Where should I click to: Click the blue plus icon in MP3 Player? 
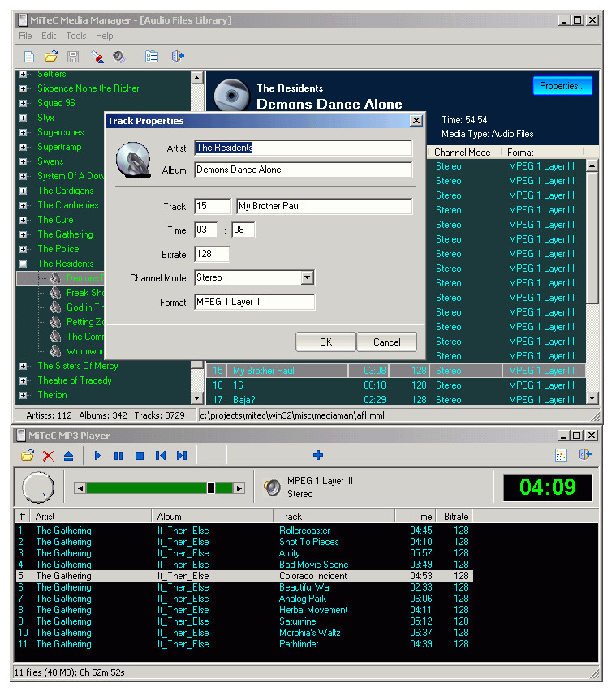318,455
